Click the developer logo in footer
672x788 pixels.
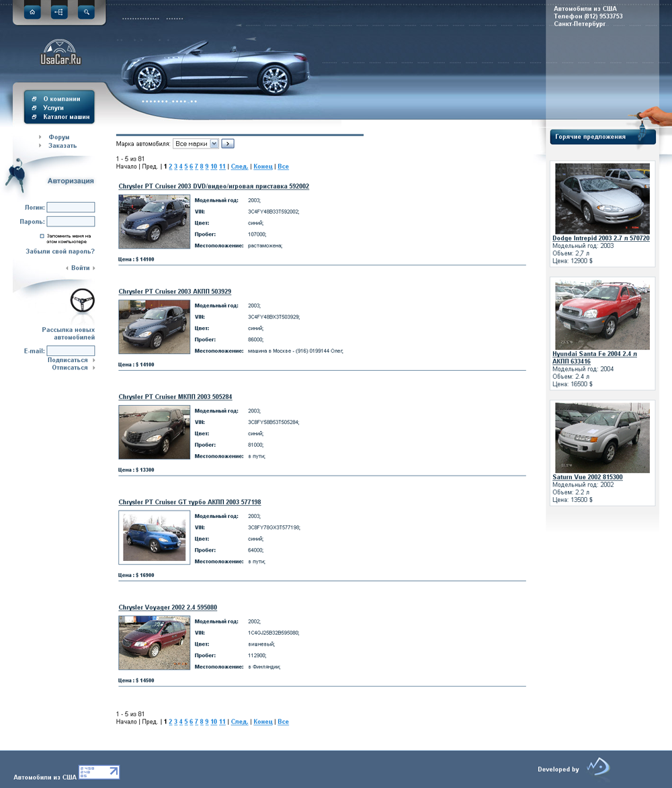tap(597, 766)
